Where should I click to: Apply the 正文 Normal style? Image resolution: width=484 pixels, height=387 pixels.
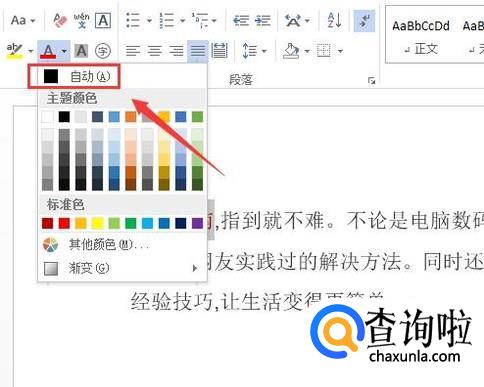click(421, 37)
